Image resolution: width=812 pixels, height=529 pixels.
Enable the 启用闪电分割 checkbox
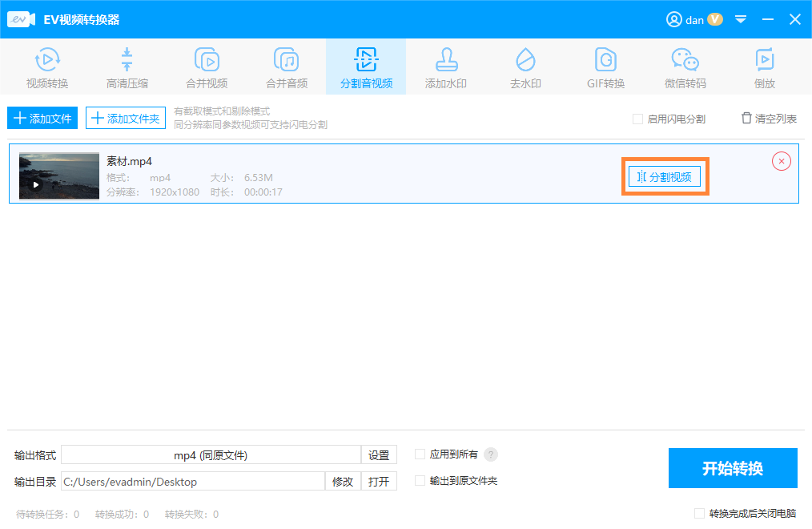[638, 119]
